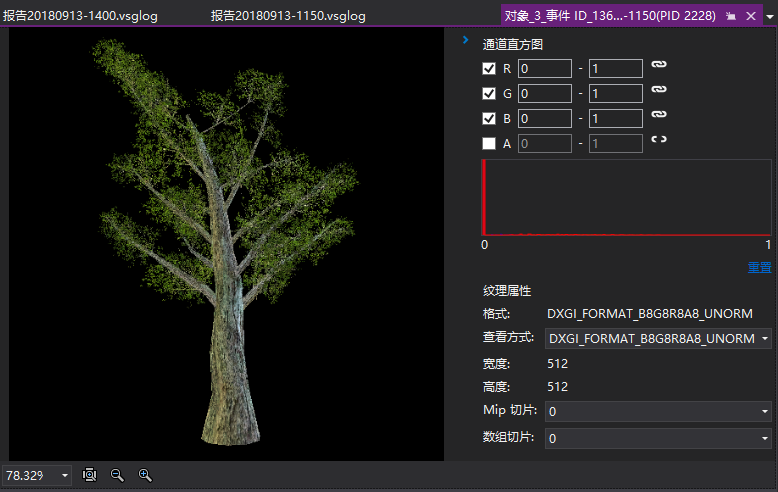
Task: Switch to 报告20180913-1400.vsglog tab
Action: pyautogui.click(x=80, y=16)
